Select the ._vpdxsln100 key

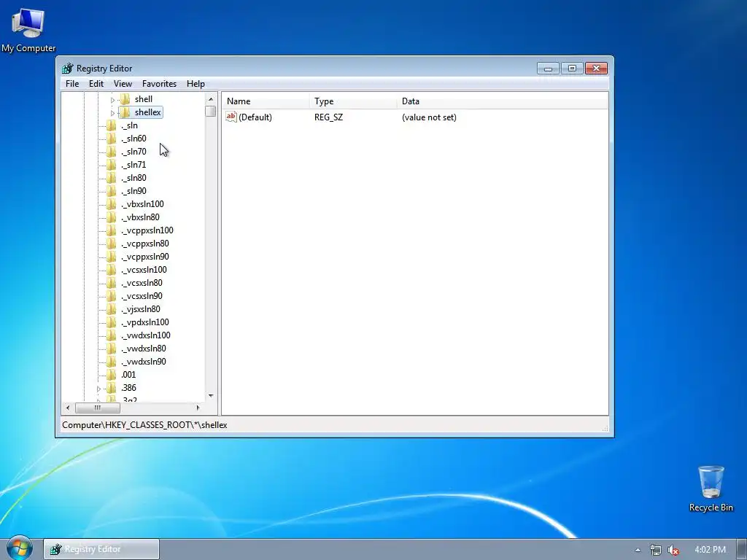point(145,322)
